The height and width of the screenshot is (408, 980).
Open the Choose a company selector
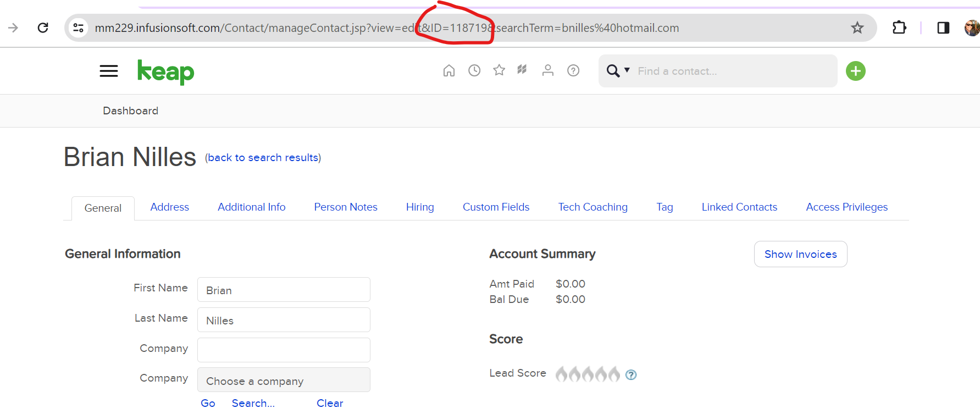pyautogui.click(x=284, y=381)
